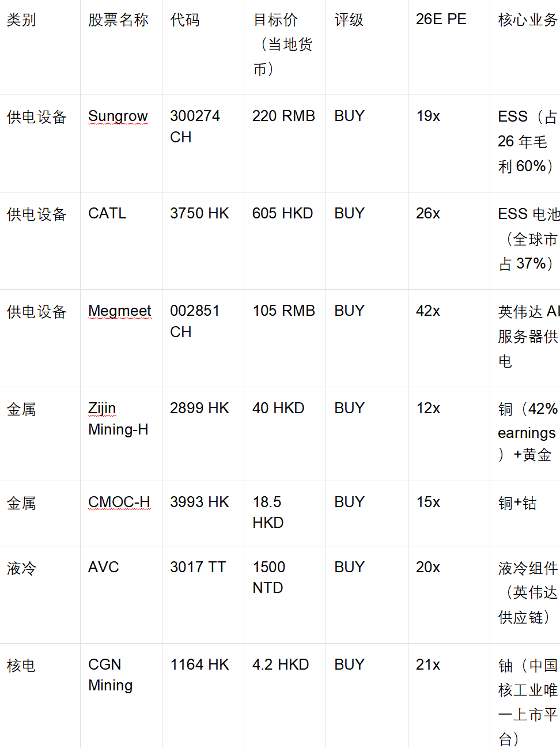The width and height of the screenshot is (560, 748).
Task: Click the CGN Mining cell
Action: (111, 675)
